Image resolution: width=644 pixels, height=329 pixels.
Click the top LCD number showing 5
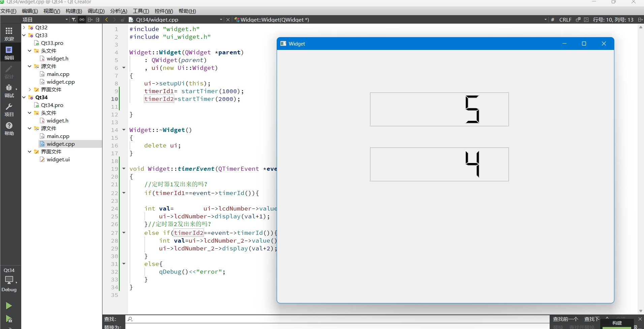[x=439, y=109]
